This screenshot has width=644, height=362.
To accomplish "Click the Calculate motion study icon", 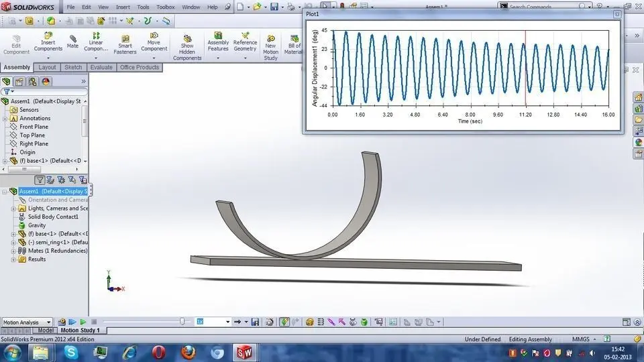I will tap(62, 322).
